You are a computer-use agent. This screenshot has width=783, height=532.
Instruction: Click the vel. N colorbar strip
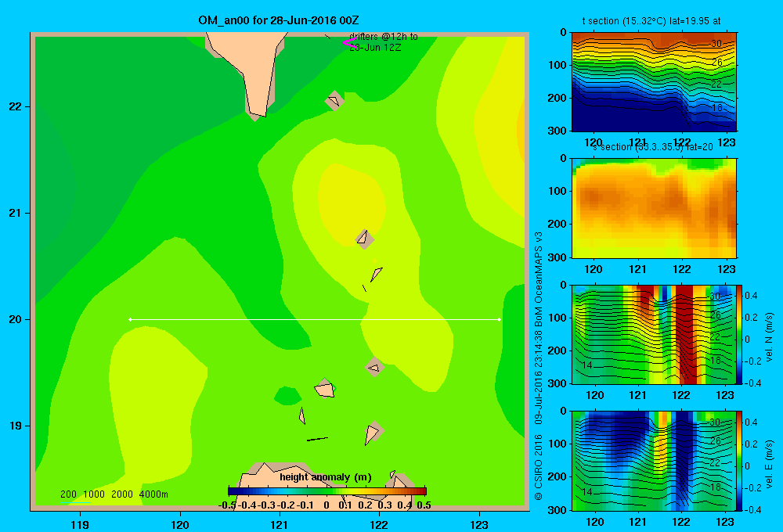(740, 334)
